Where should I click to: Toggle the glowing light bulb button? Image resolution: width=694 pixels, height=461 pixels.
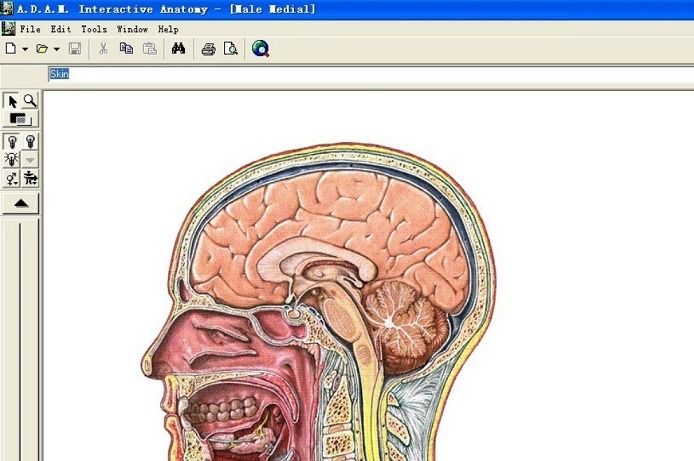tap(13, 160)
